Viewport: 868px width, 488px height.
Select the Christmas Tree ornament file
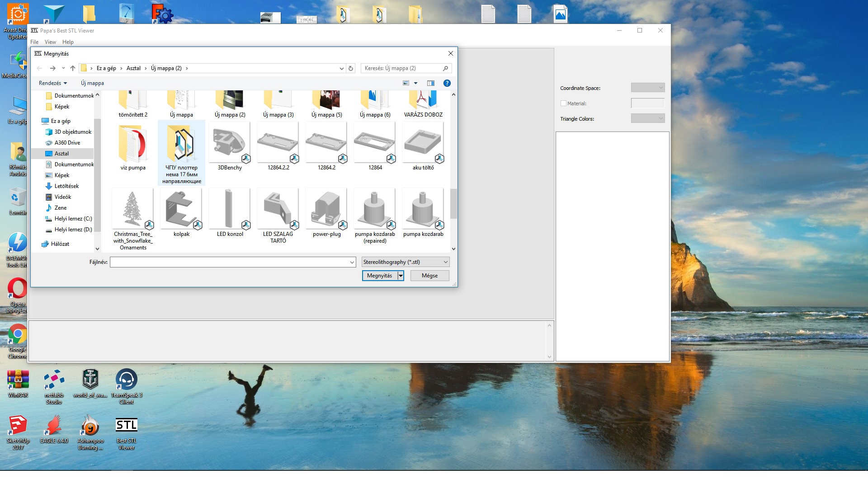[133, 209]
